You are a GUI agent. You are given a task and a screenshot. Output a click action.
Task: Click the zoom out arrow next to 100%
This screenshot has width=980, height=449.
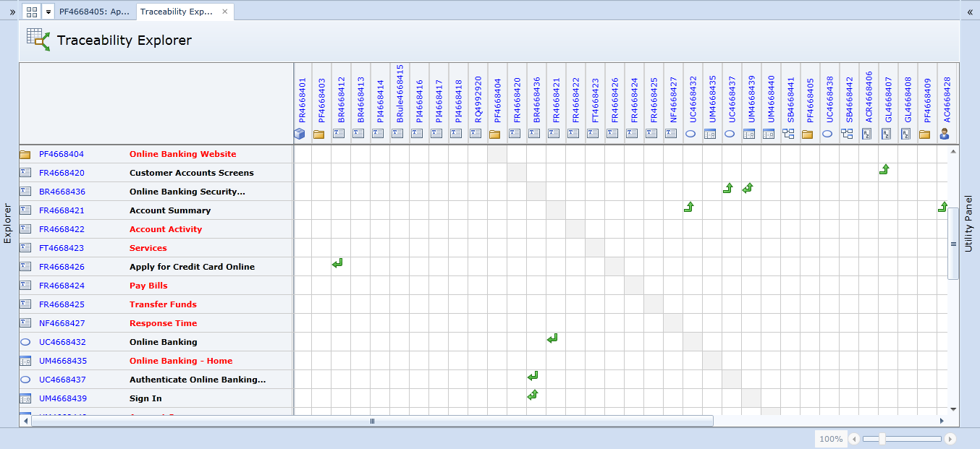(854, 439)
